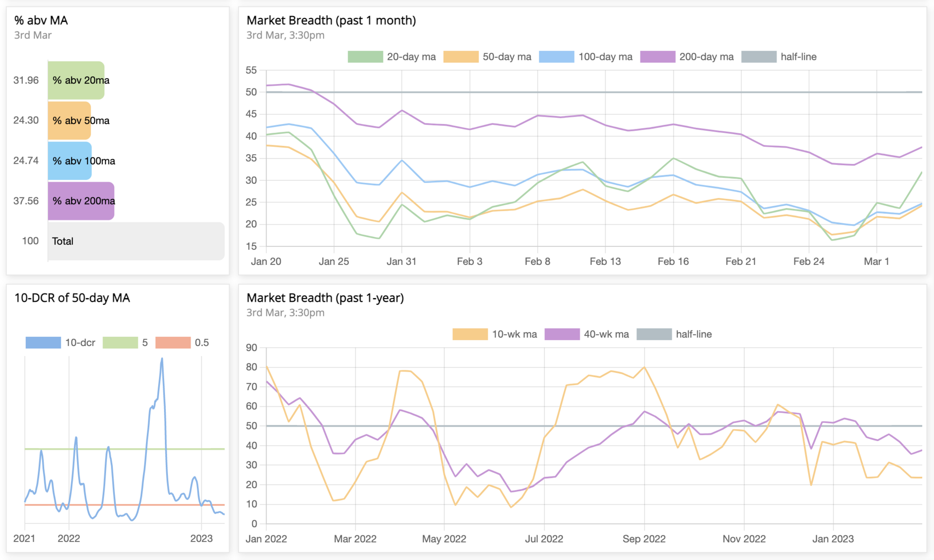
Task: Click the 55 y-axis label of 1-month chart
Action: tap(251, 70)
